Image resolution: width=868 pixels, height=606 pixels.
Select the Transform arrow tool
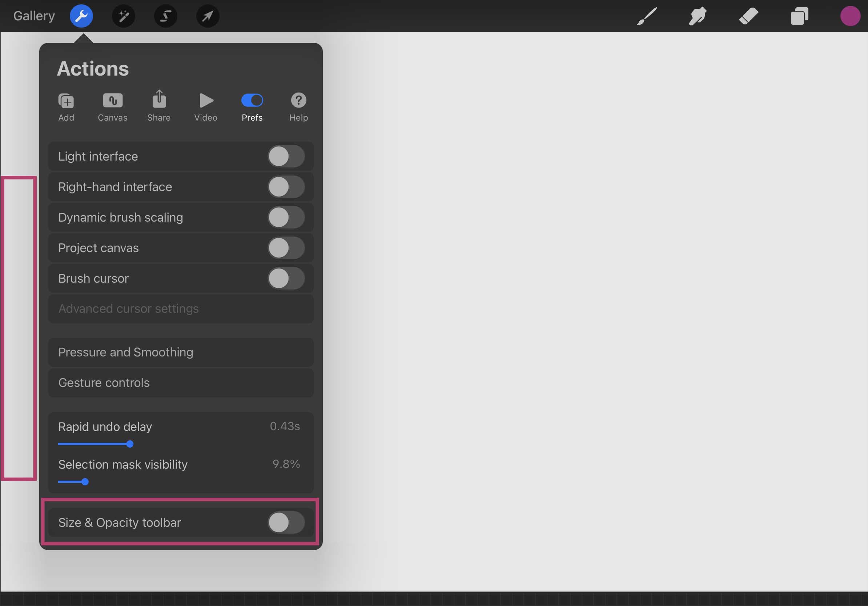coord(208,16)
